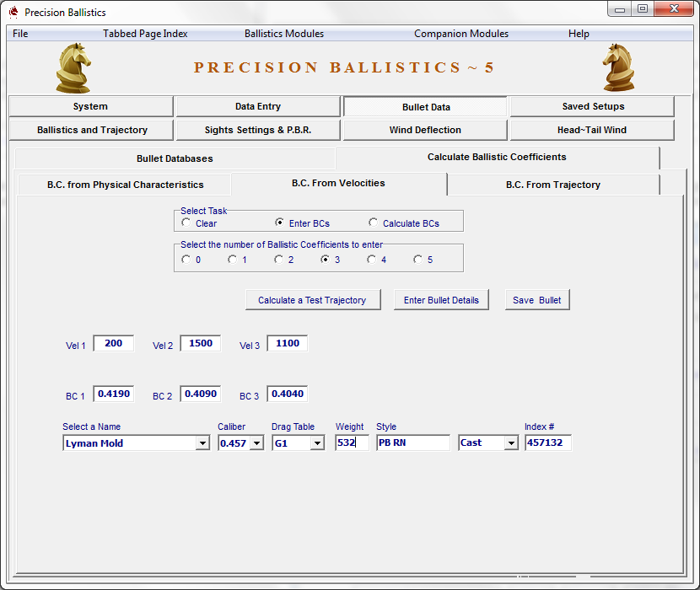Select the Calculate BCs radio button

click(374, 223)
